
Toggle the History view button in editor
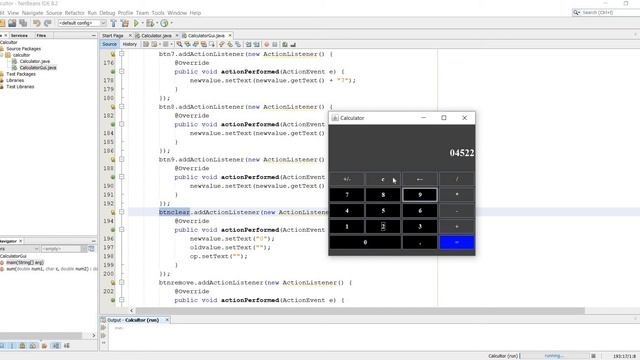click(x=130, y=44)
